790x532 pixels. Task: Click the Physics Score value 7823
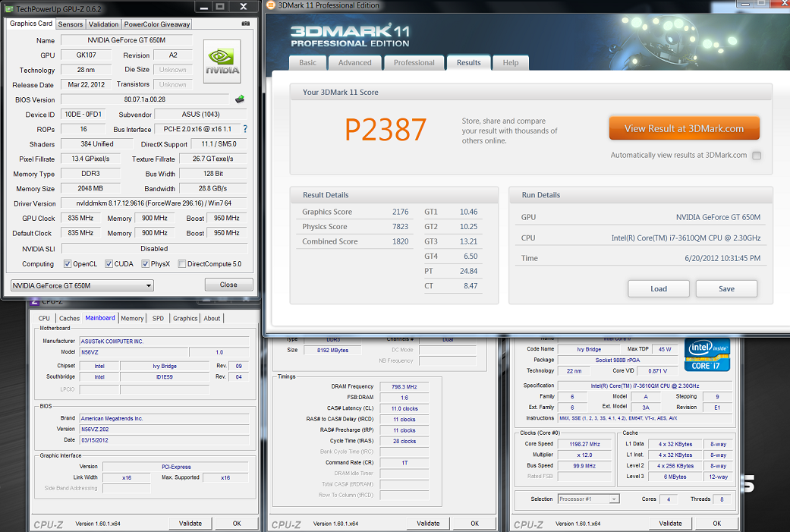click(x=401, y=227)
